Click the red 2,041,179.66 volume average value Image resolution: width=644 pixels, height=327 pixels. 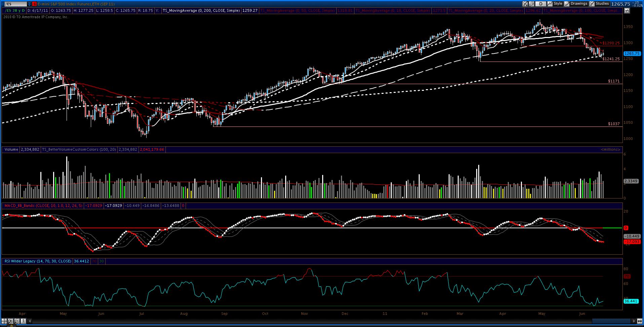point(152,149)
